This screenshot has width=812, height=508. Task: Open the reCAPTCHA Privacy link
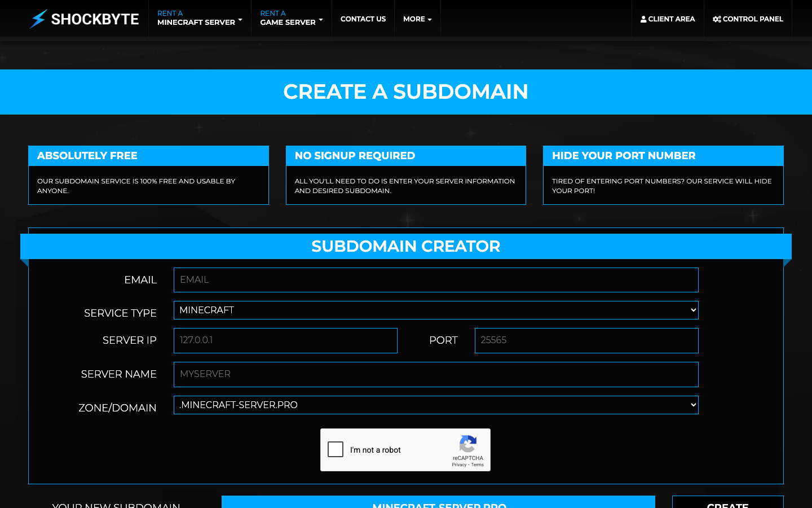point(458,465)
